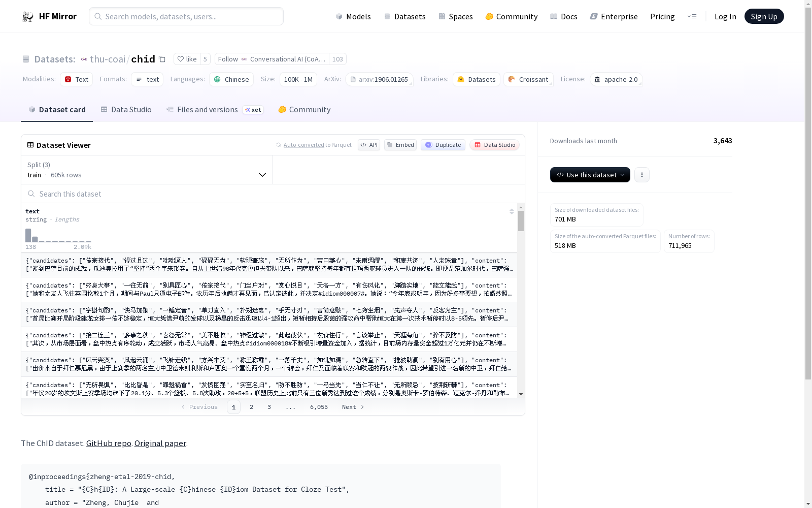Click the thu-coai organization avatar icon
This screenshot has height=508, width=812.
(x=84, y=59)
